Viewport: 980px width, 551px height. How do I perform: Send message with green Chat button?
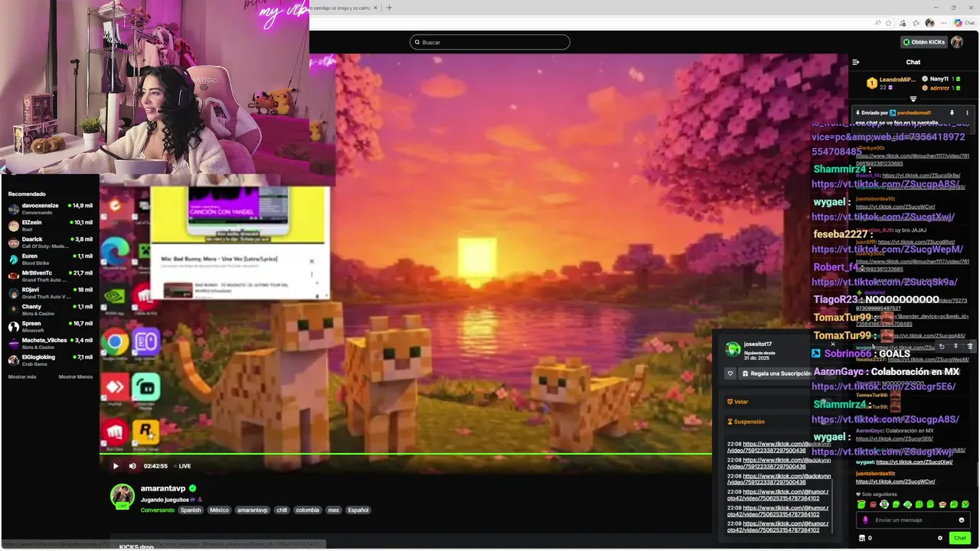tap(960, 538)
